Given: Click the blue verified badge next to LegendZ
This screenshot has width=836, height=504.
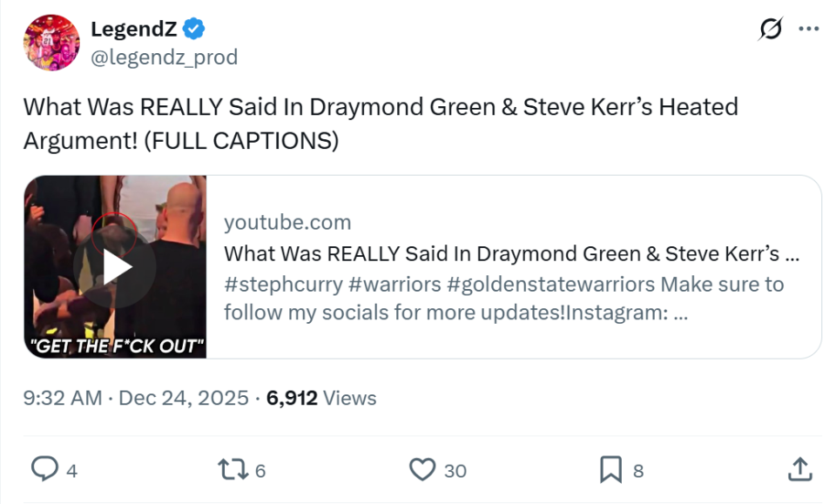Looking at the screenshot, I should click(x=194, y=30).
